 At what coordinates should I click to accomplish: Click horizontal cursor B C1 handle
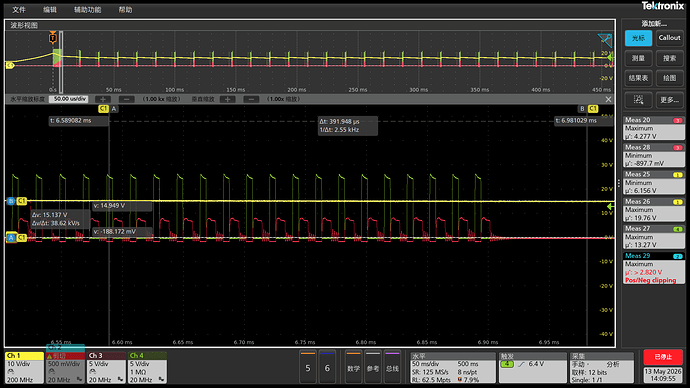coord(17,201)
